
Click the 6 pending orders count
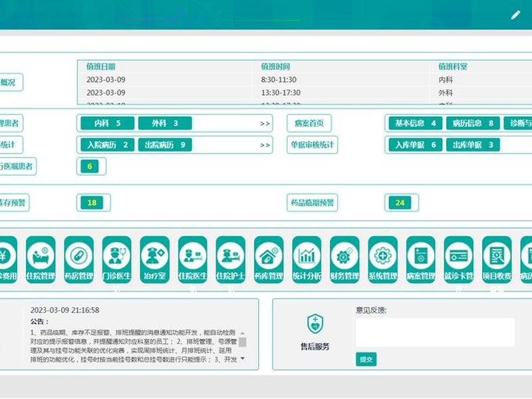90,166
